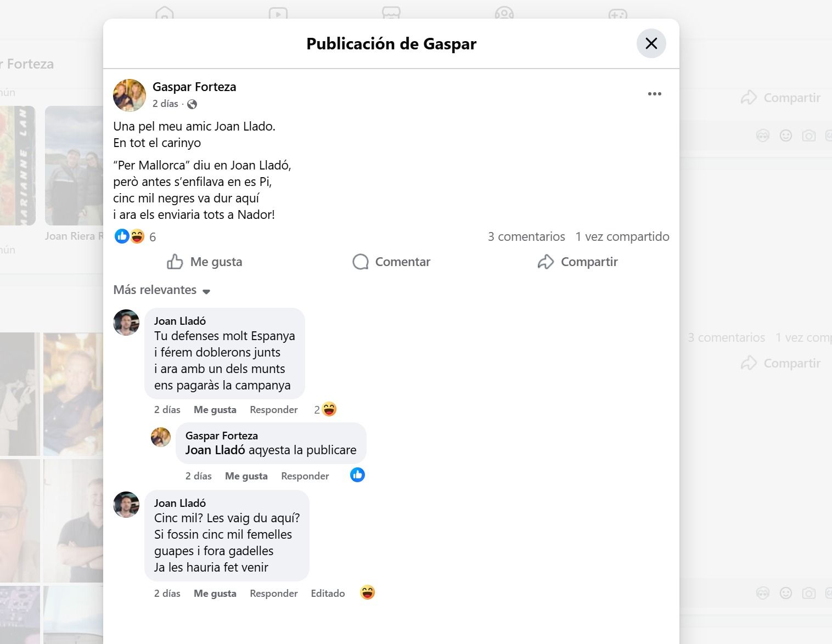
Task: Open the post options three-dots menu
Action: click(654, 94)
